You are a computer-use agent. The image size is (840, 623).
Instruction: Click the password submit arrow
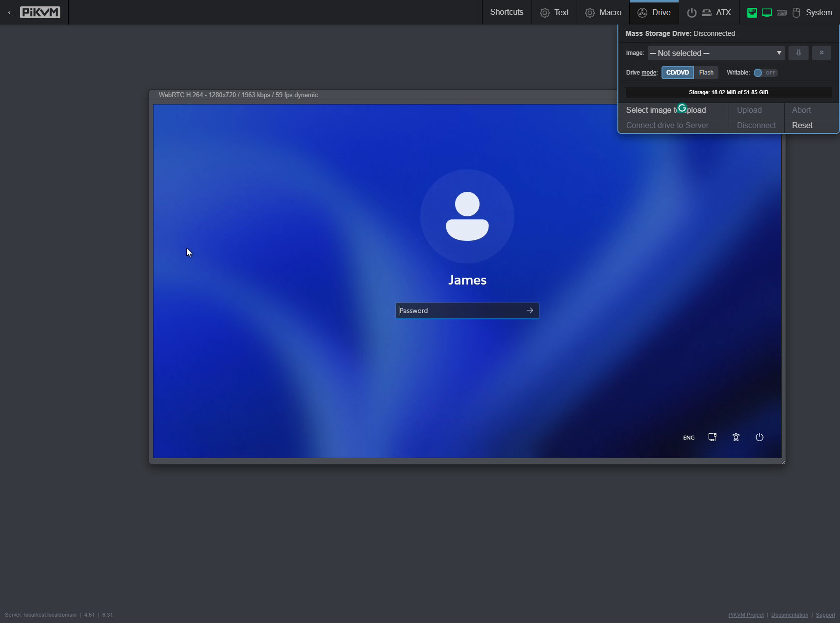point(530,311)
